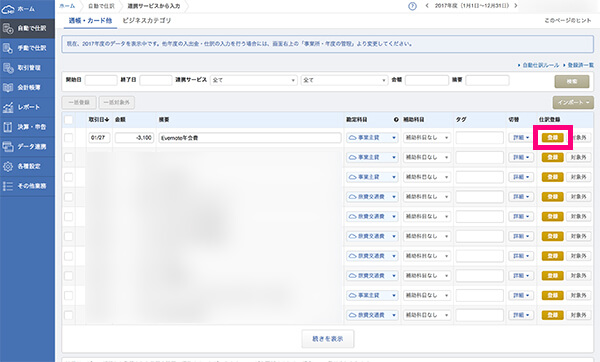The image size is (600, 362).
Task: Click the 連携サービスから入力 breadcrumb text
Action: coord(154,6)
